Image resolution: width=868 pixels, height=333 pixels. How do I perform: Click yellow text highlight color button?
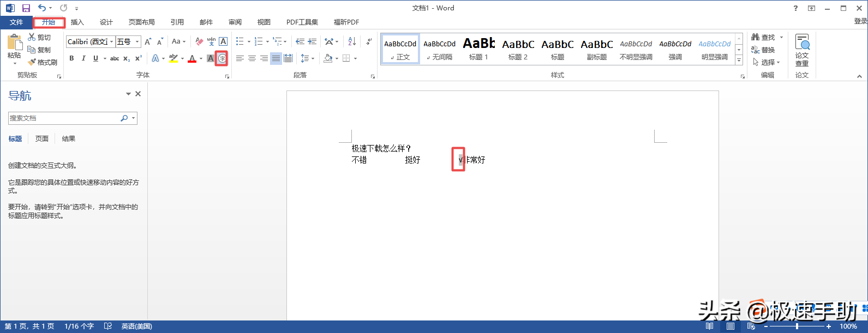pyautogui.click(x=173, y=58)
